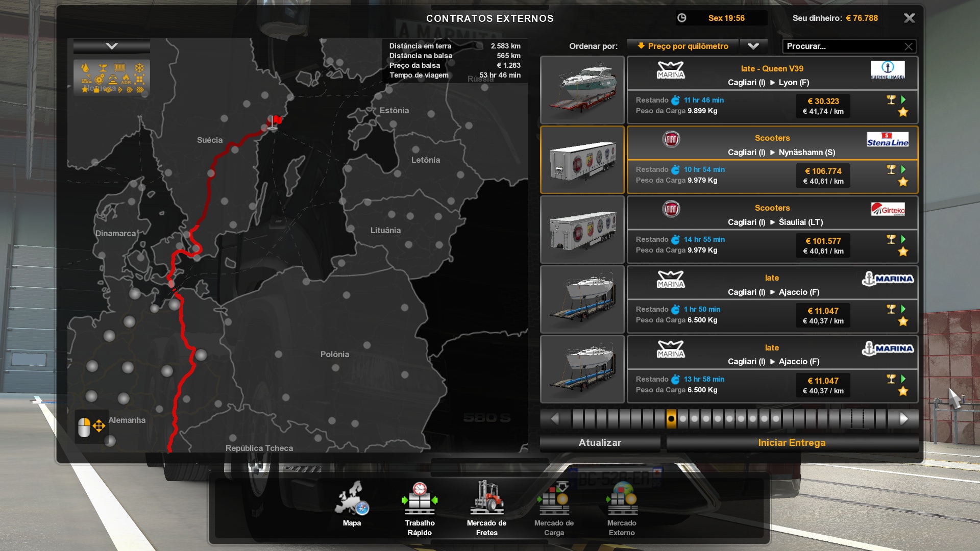Select the Cagliari to Lyon (F) route text
Viewport: 980px width, 551px height.
click(x=768, y=83)
